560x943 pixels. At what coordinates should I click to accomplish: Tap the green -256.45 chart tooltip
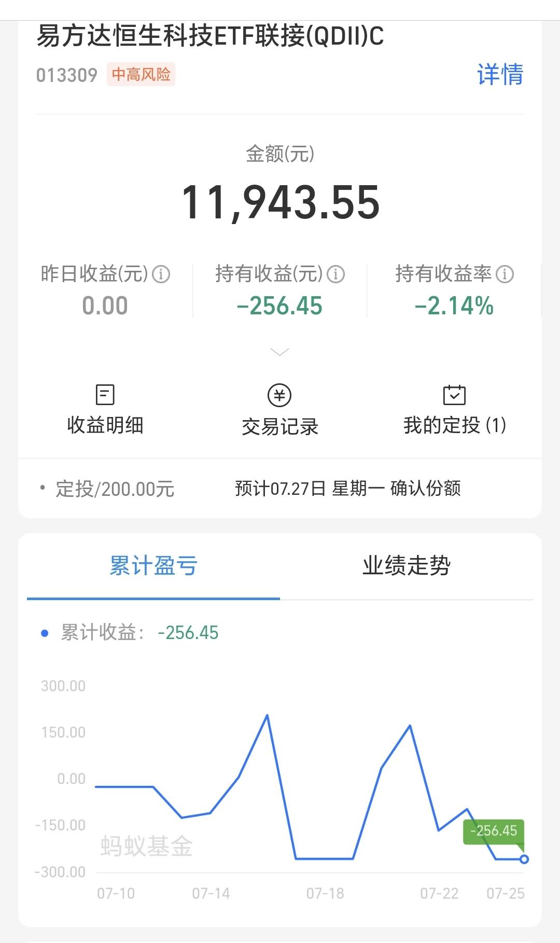pyautogui.click(x=494, y=831)
